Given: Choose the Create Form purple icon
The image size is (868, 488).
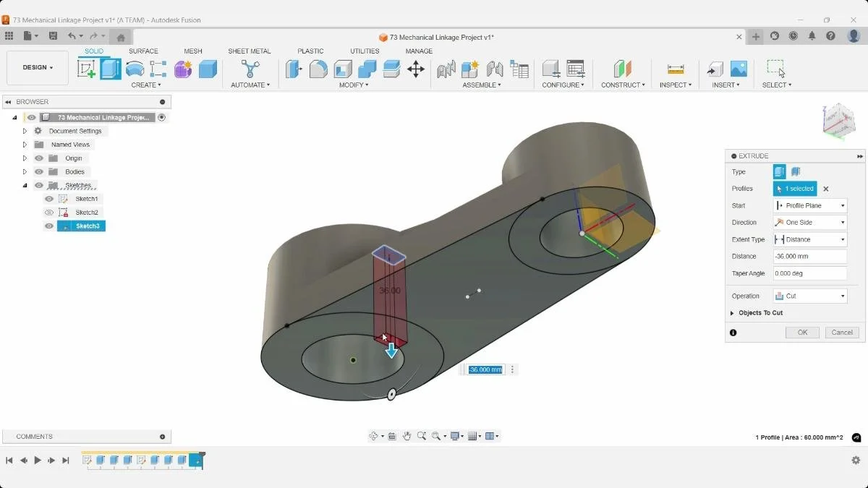Looking at the screenshot, I should pyautogui.click(x=183, y=69).
